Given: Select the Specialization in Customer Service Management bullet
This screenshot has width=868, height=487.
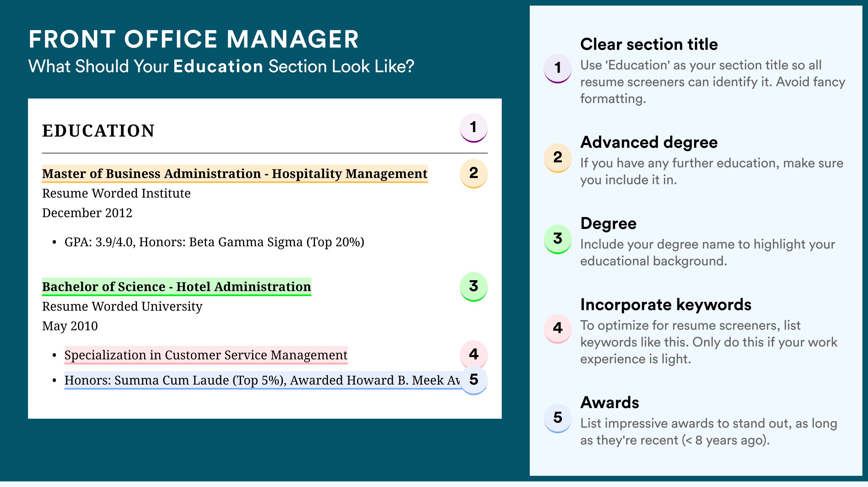Looking at the screenshot, I should [x=206, y=355].
